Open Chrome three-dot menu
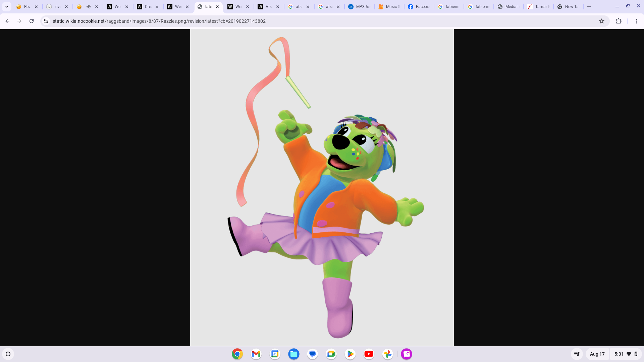This screenshot has height=362, width=644. point(637,21)
